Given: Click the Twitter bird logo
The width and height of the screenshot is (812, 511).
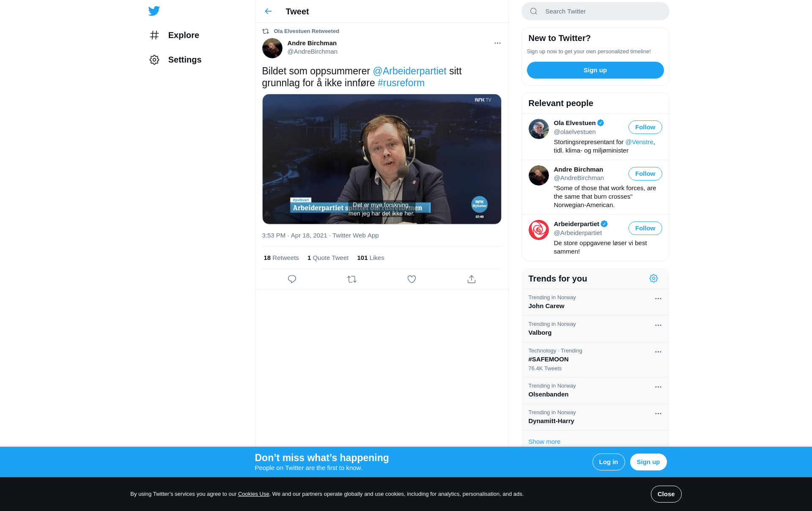Looking at the screenshot, I should [154, 11].
